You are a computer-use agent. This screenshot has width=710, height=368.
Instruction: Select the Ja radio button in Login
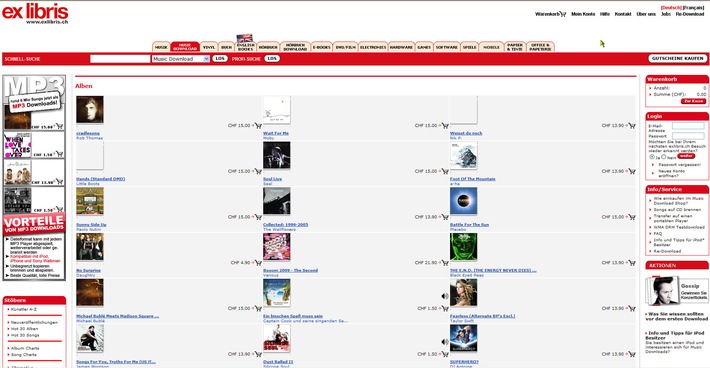[x=652, y=157]
